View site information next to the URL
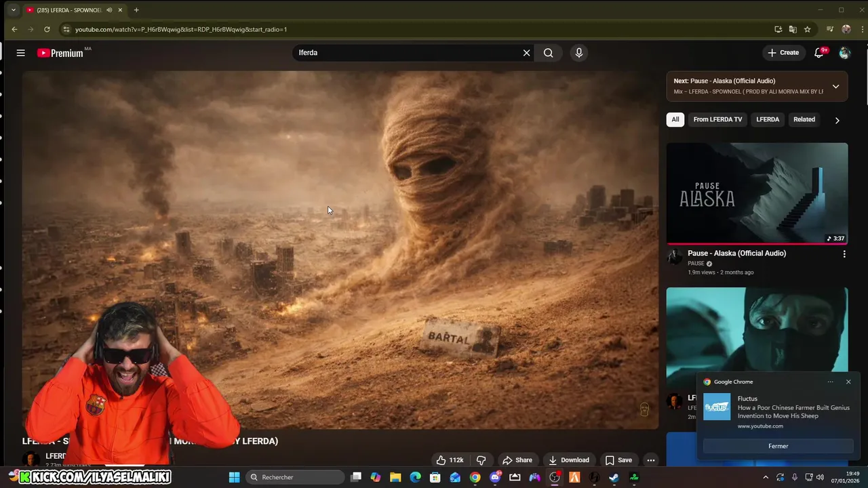 tap(66, 29)
